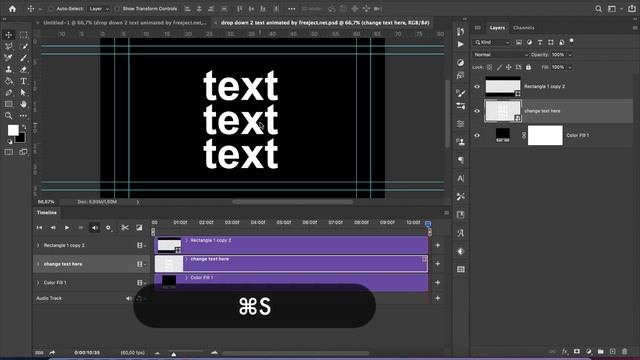
Task: Expand Color Fill 1 track in timeline
Action: point(38,282)
